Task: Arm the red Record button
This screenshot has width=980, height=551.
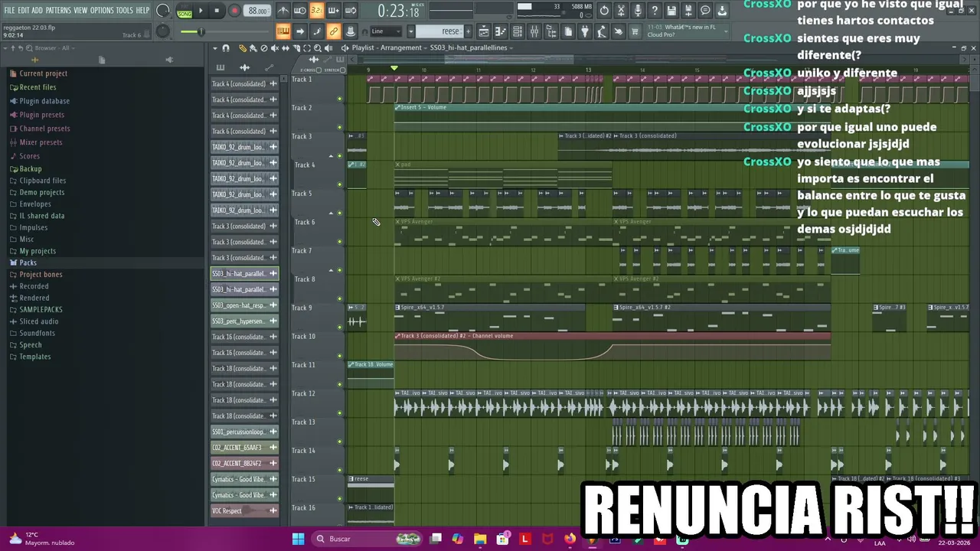Action: (234, 11)
